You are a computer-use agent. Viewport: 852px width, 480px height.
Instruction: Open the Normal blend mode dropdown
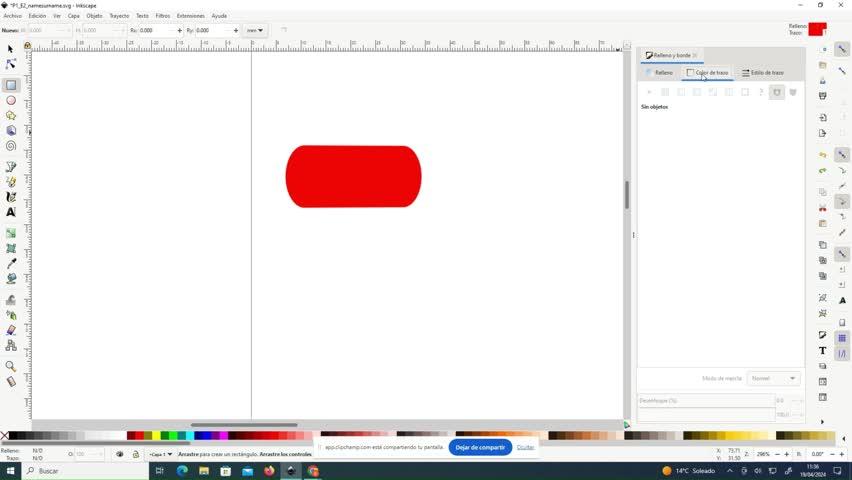coord(774,378)
